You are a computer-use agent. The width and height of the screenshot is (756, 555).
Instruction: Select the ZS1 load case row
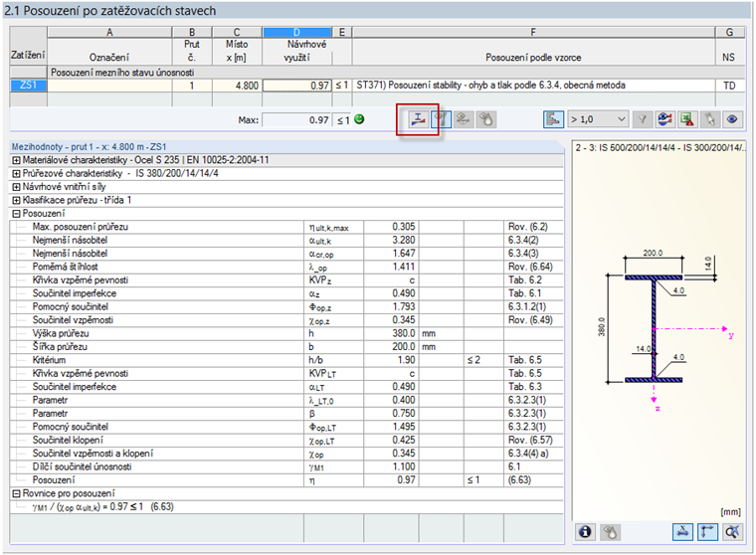pyautogui.click(x=29, y=86)
